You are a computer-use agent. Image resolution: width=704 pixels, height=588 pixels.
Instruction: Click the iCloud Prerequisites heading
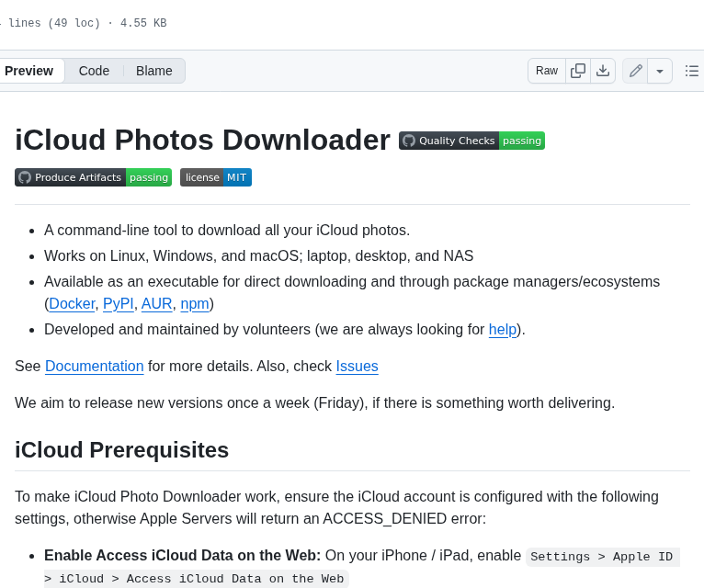121,450
